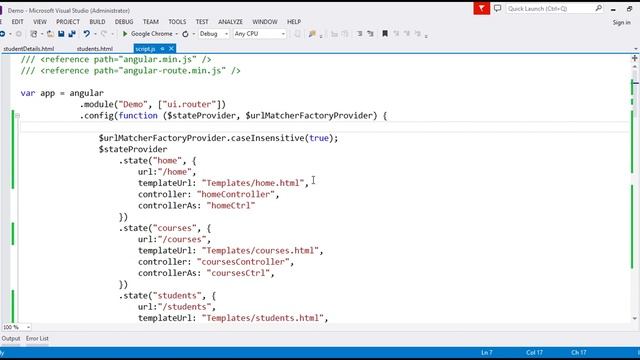Toggle the pin on script.js tab
640x360 pixels.
coord(162,49)
